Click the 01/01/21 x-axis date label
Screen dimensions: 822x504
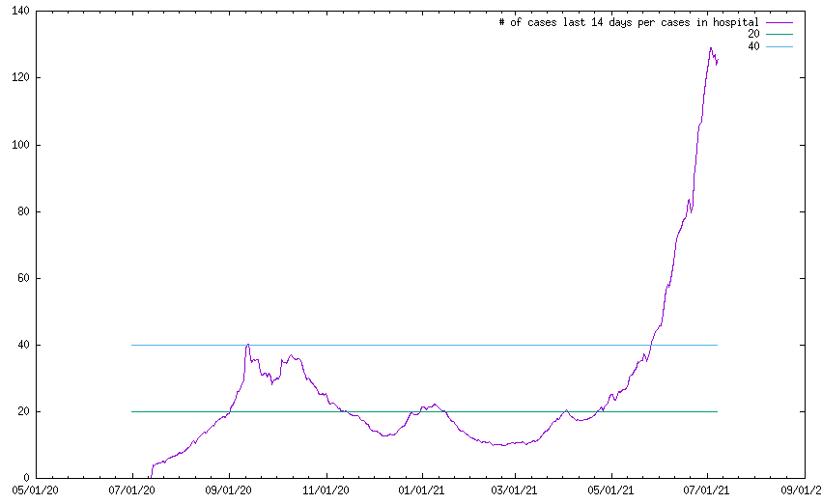[x=422, y=490]
